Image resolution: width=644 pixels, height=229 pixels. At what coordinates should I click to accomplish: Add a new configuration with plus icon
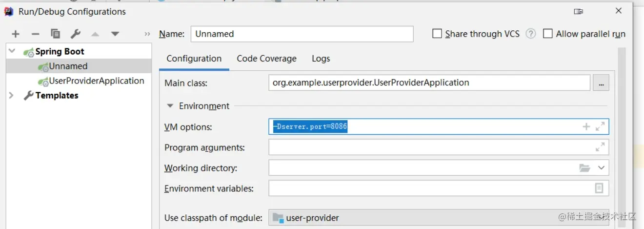coord(16,34)
